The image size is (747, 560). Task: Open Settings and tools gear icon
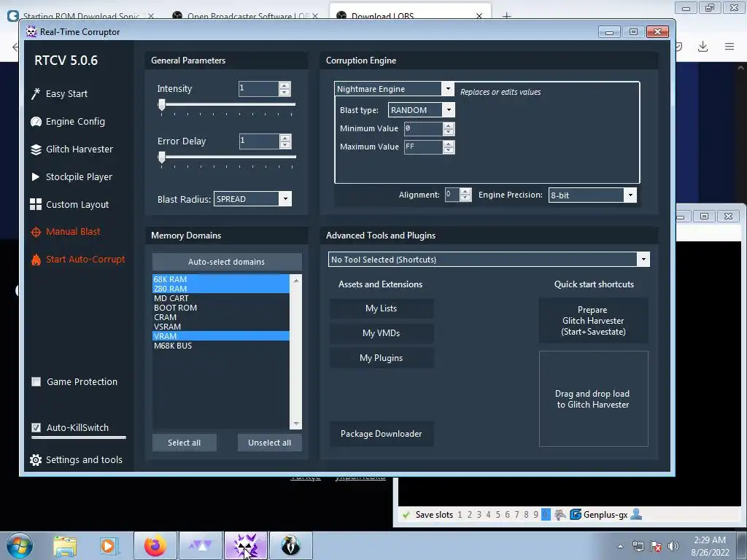(36, 460)
